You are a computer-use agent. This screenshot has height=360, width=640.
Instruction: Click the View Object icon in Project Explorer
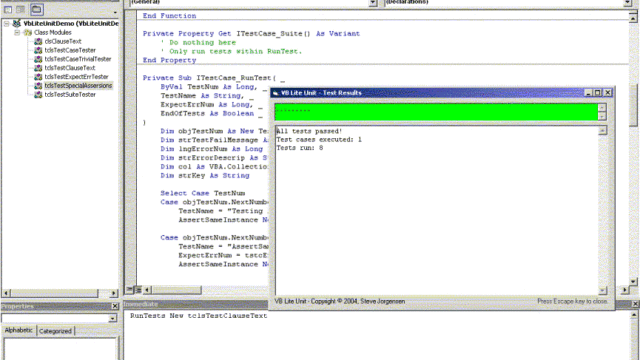pos(20,9)
